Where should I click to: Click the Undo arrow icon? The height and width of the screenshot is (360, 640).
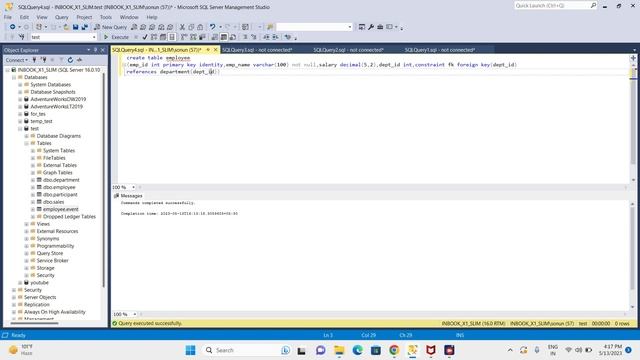coord(212,27)
